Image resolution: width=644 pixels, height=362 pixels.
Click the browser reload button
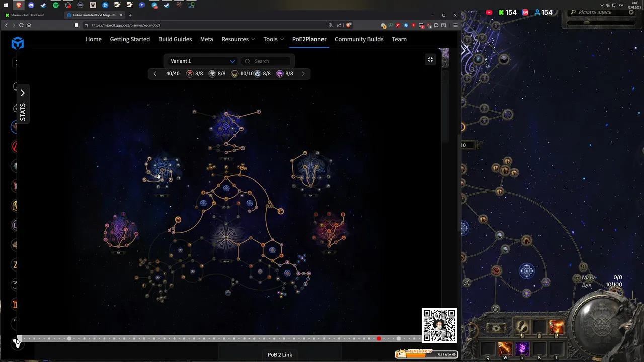tap(21, 25)
